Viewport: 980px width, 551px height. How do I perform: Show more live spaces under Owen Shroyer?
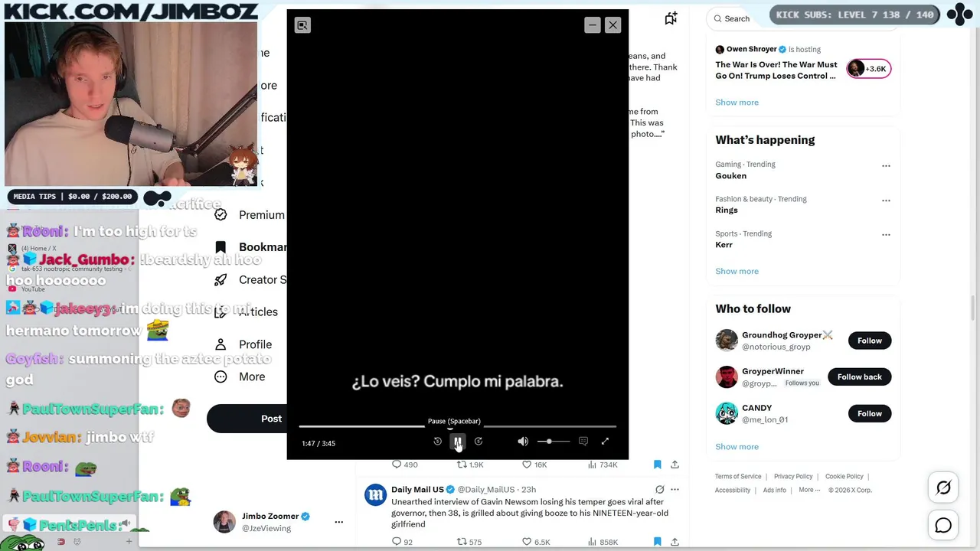coord(737,103)
